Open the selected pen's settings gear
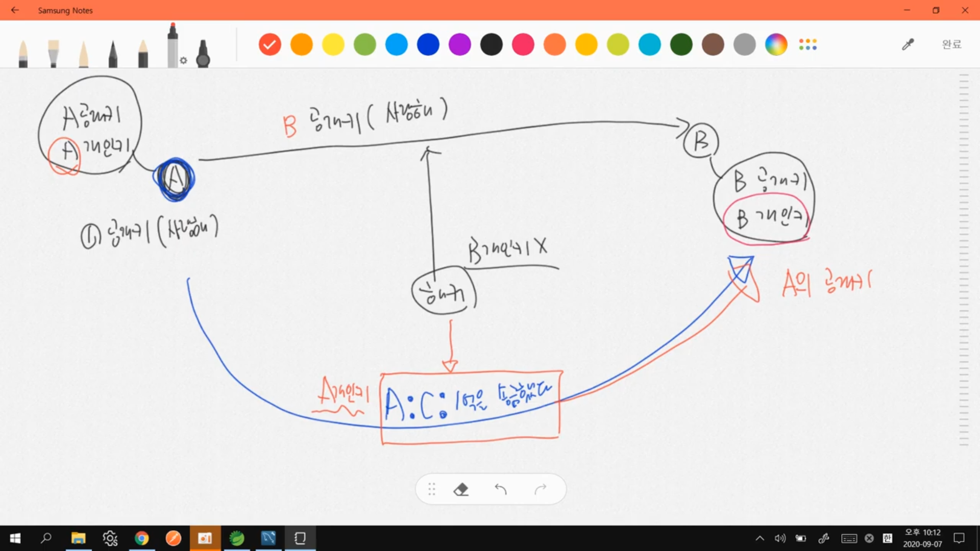The height and width of the screenshot is (551, 980). coord(184,61)
